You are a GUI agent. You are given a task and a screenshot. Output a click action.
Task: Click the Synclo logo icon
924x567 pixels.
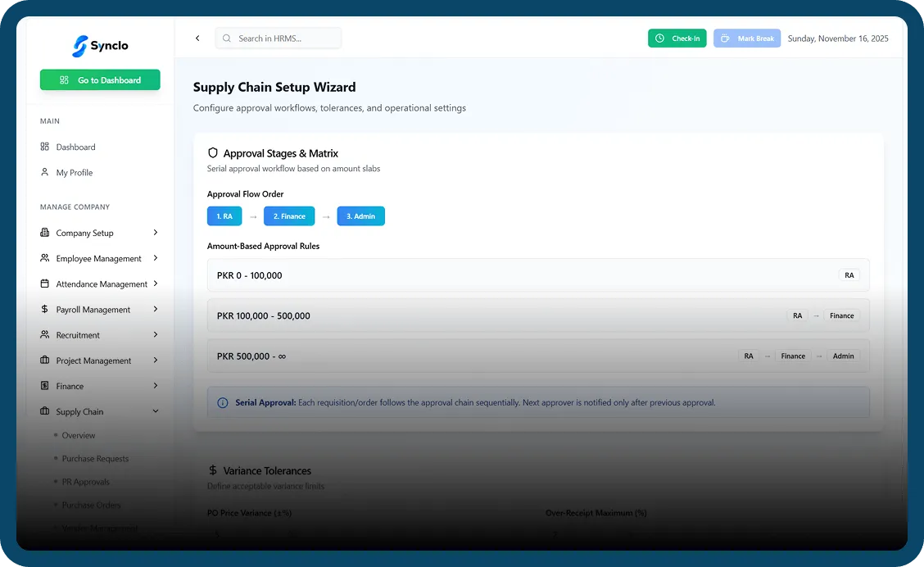79,46
